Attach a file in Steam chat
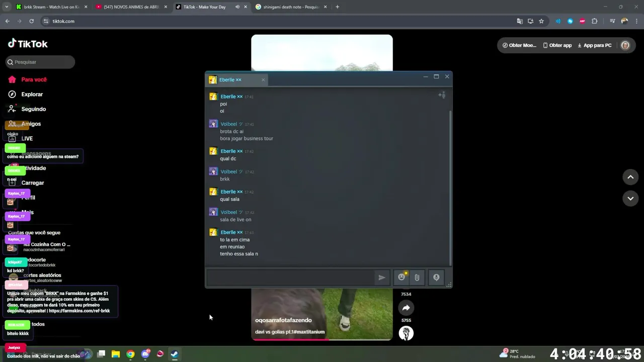644x362 pixels. (x=417, y=277)
